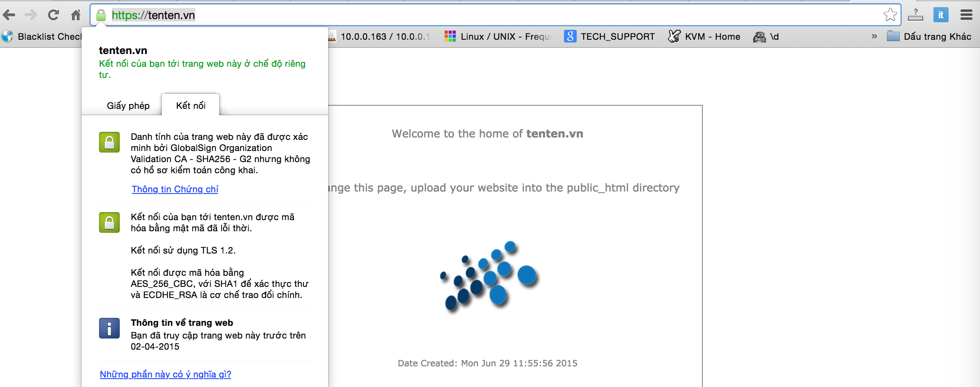Image resolution: width=980 pixels, height=387 pixels.
Task: Click the 'Welcome to the home of tenten.vn' heading
Action: click(487, 134)
